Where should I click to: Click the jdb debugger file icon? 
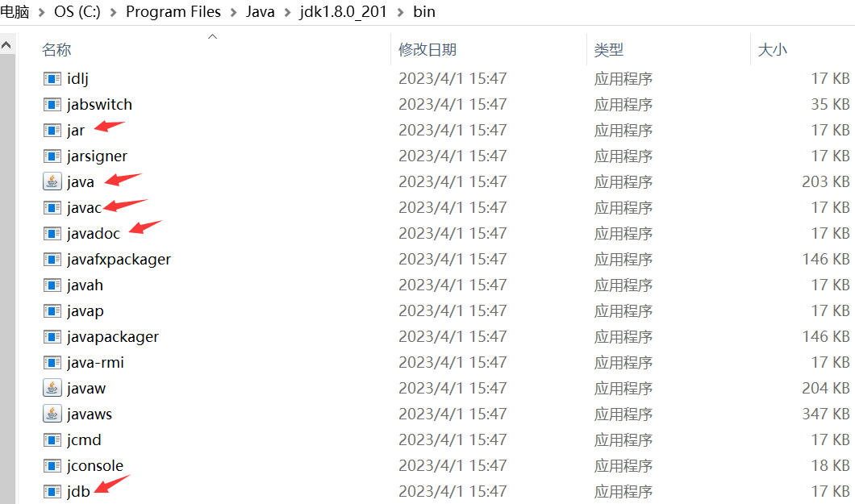(x=52, y=491)
